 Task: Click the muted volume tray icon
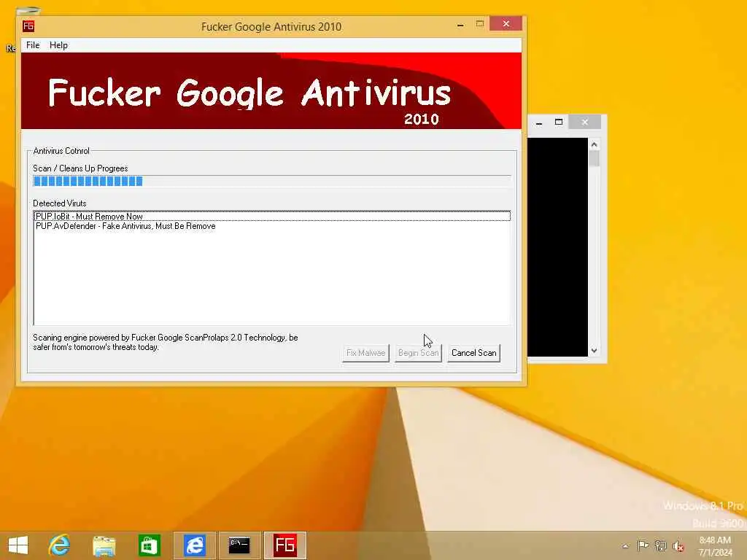point(678,546)
